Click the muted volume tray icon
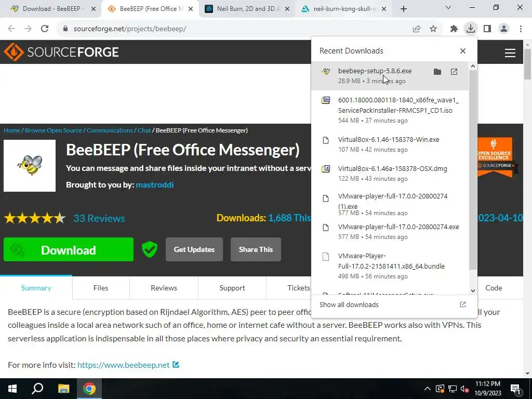Image resolution: width=532 pixels, height=399 pixels. (465, 389)
